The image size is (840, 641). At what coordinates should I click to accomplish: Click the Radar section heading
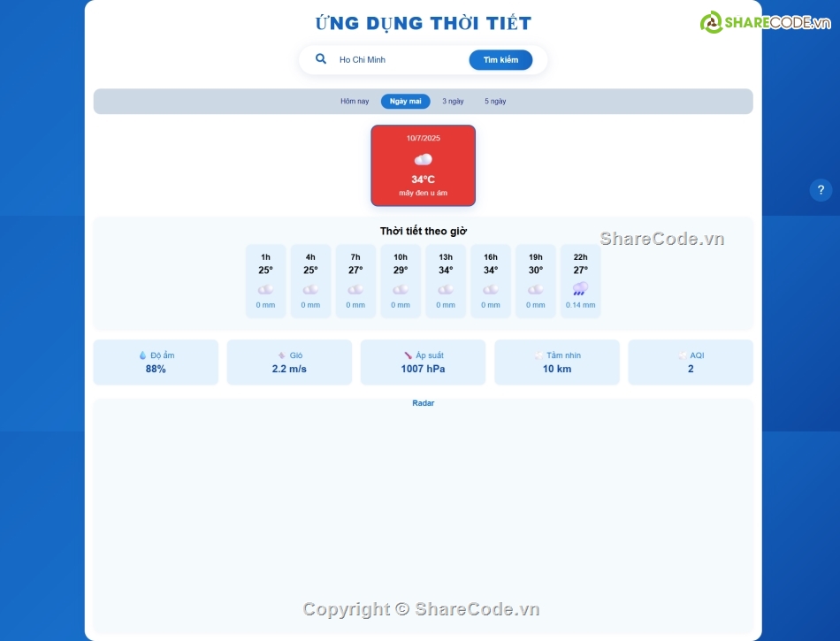pos(424,403)
